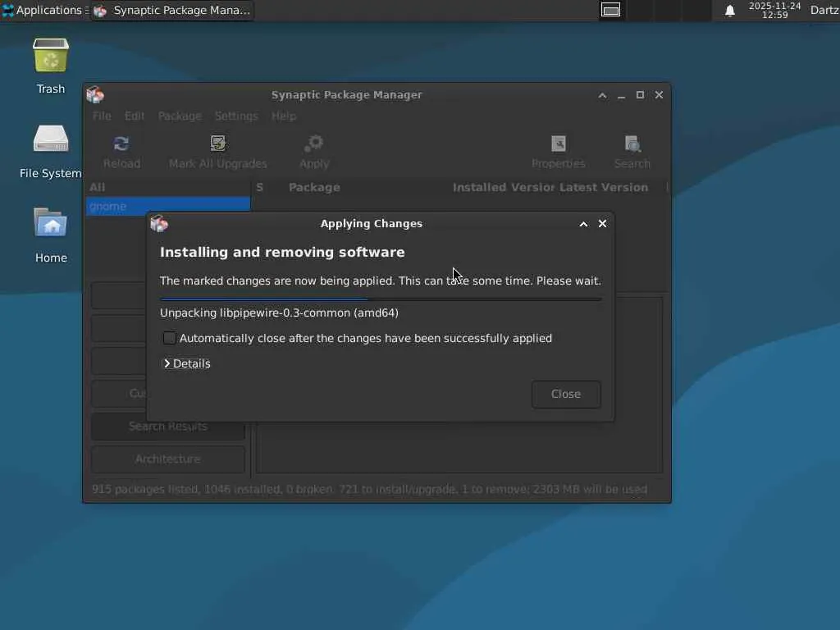
Task: Roll up the Synaptic Package Manager window
Action: point(603,95)
